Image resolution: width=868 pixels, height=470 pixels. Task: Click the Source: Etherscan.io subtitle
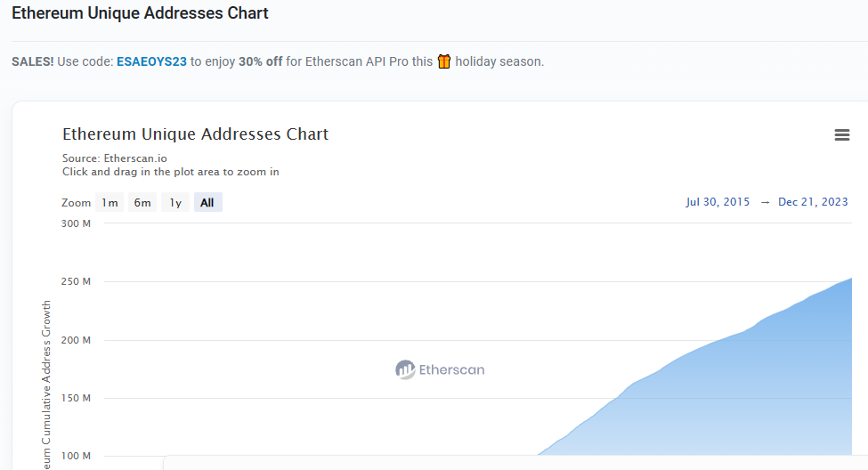115,158
